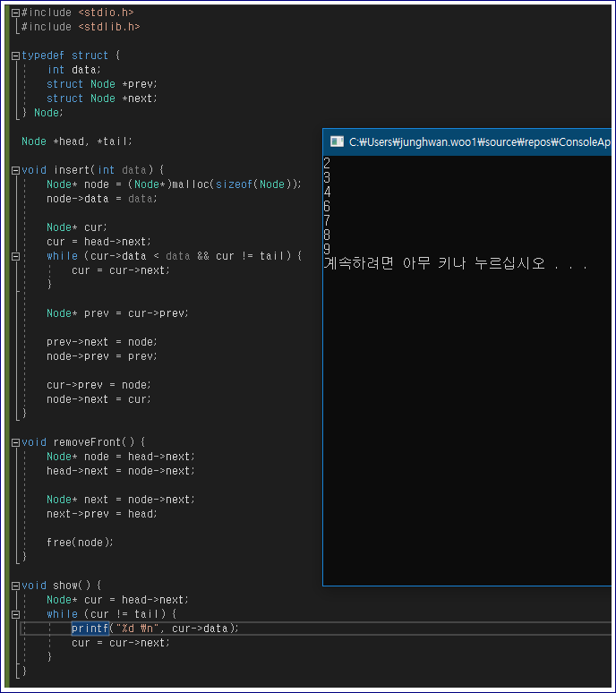Click the malloc(sizeof(Node)) line
616x693 pixels.
tap(174, 184)
